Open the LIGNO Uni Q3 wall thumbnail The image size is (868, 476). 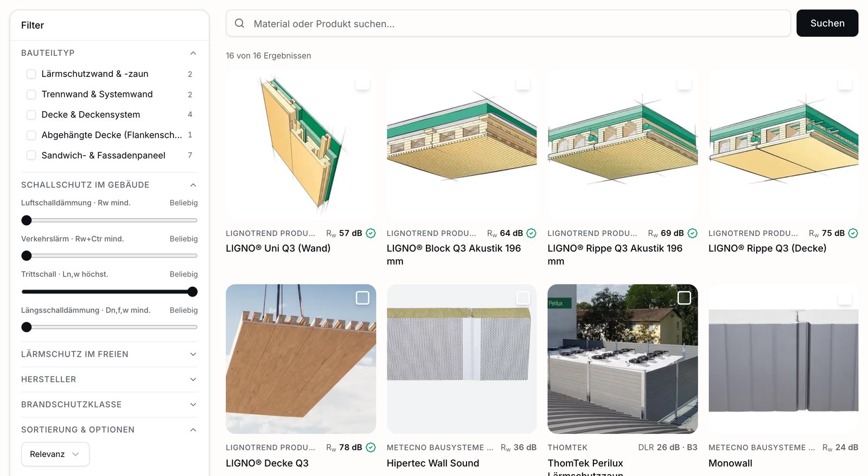pos(301,144)
